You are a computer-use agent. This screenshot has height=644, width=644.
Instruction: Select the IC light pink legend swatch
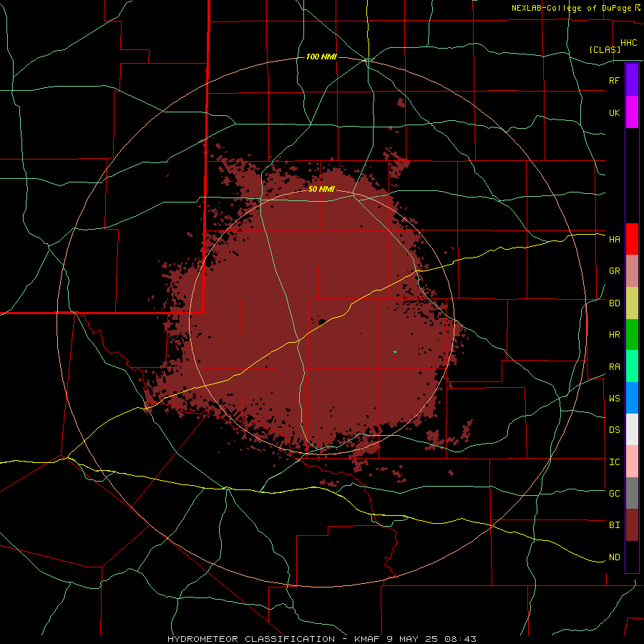632,462
